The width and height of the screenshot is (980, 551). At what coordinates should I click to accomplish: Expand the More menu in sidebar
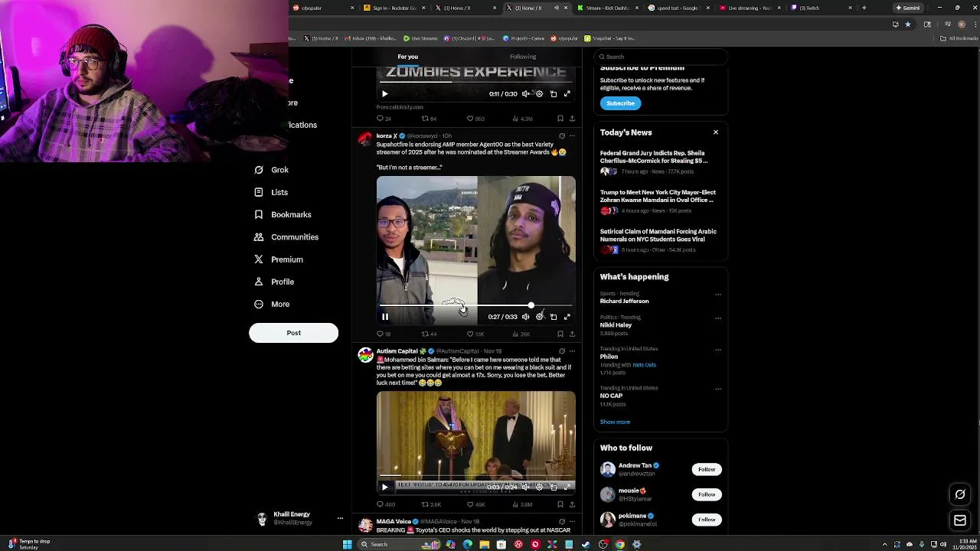click(272, 304)
